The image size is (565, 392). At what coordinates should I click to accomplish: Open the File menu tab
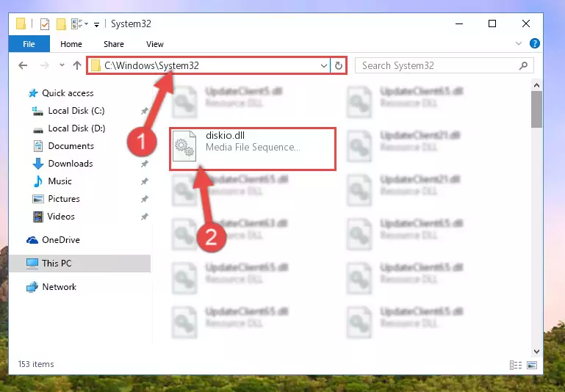coord(29,44)
